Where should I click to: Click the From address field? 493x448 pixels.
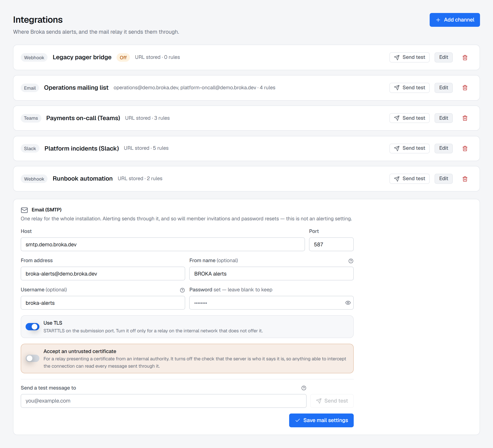(x=103, y=274)
